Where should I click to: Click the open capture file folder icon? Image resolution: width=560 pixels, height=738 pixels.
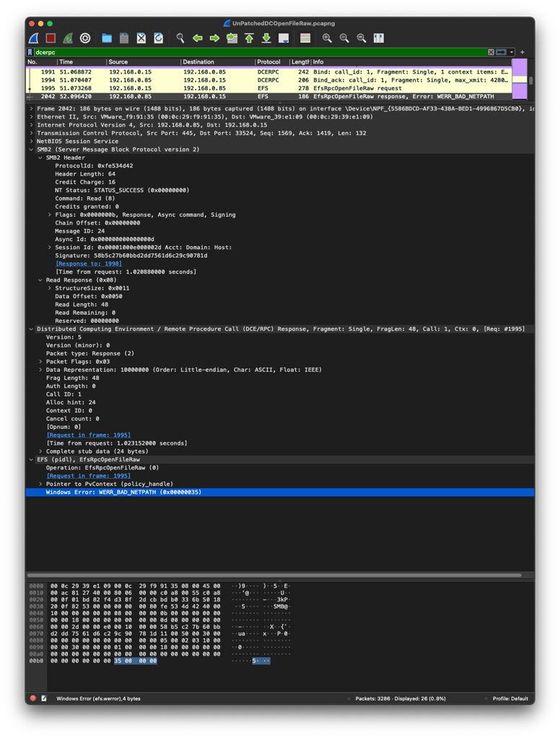107,38
